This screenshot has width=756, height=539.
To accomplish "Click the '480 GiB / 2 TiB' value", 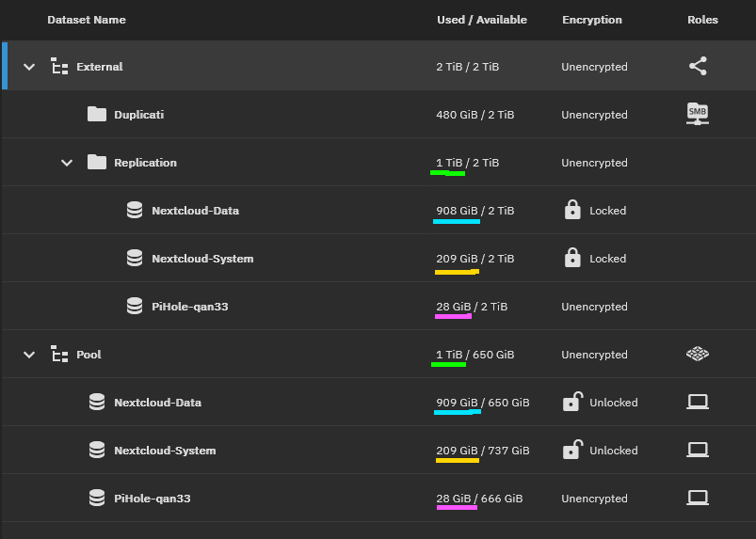I will tap(475, 115).
